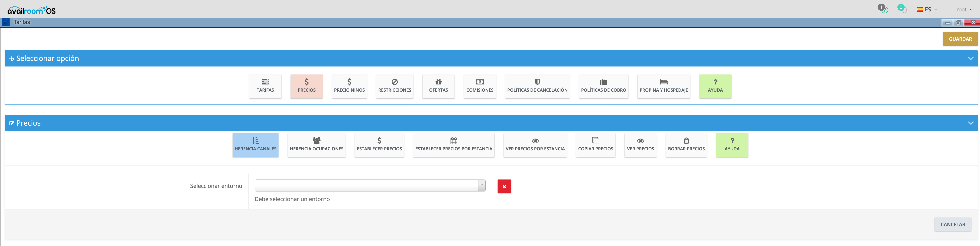Viewport: 980px width, 246px height.
Task: Select the Propina y Hospedaje bed tile
Action: coord(664,86)
